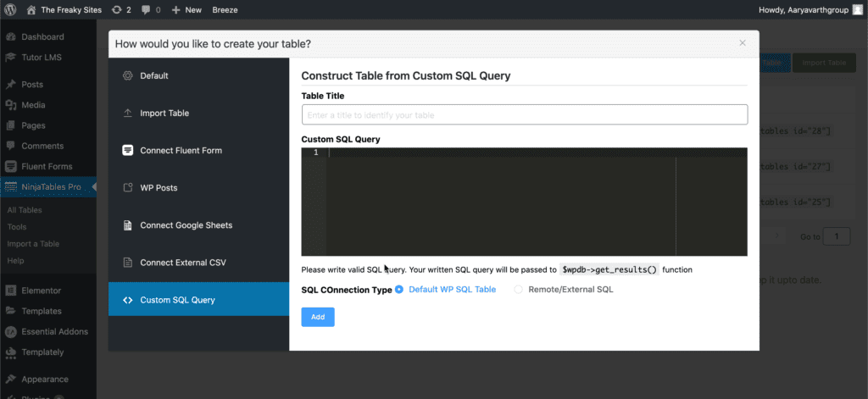
Task: Open Breeze in the admin bar
Action: click(225, 9)
